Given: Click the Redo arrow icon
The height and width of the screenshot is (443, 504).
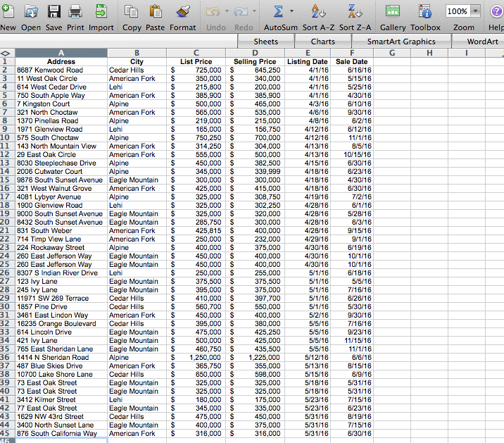Looking at the screenshot, I should point(241,11).
